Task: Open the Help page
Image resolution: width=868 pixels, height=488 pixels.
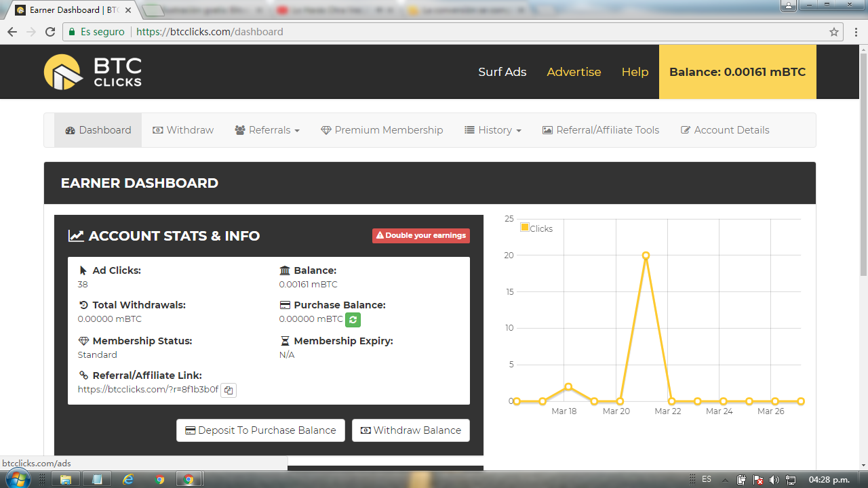Action: coord(635,72)
